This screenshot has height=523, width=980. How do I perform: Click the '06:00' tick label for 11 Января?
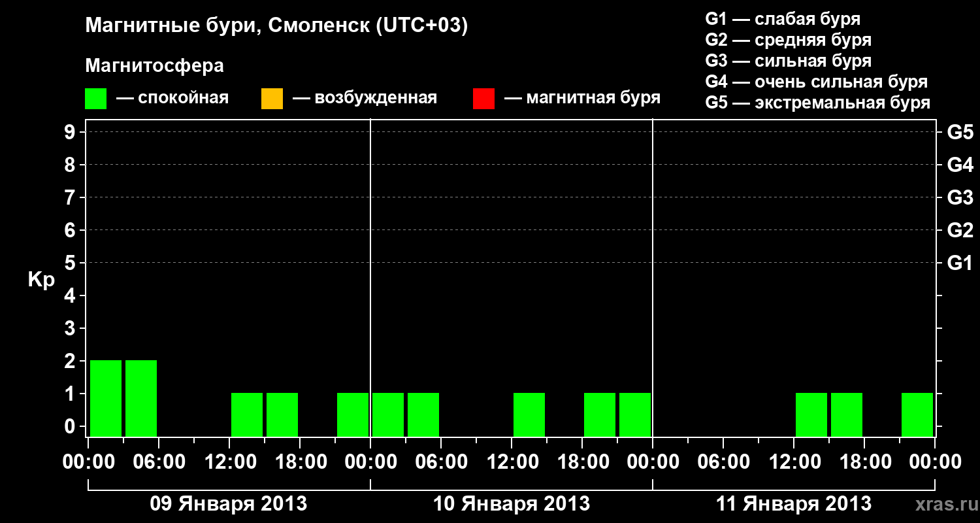[723, 462]
